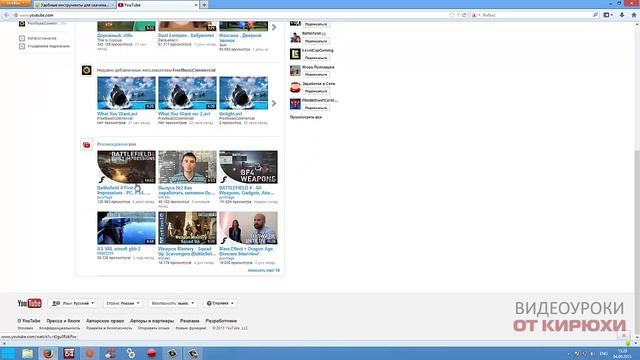This screenshot has width=640, height=360.
Task: Click the downloads arrow icon
Action: pyautogui.click(x=622, y=15)
